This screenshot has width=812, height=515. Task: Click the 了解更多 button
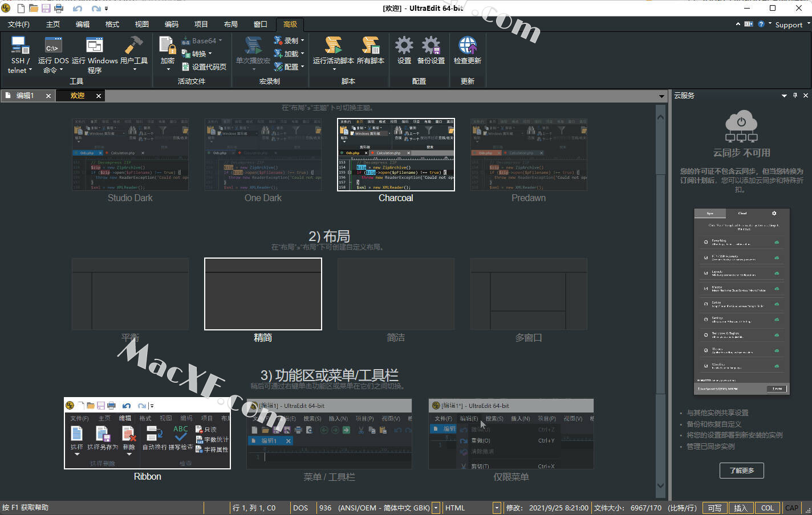pos(742,470)
